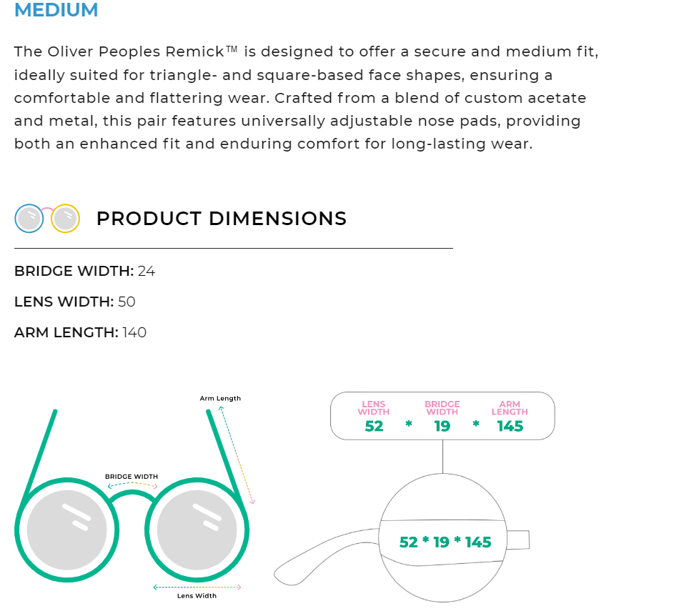Click the number 145 under pink Arm Length
689x616 pixels.
(x=510, y=427)
